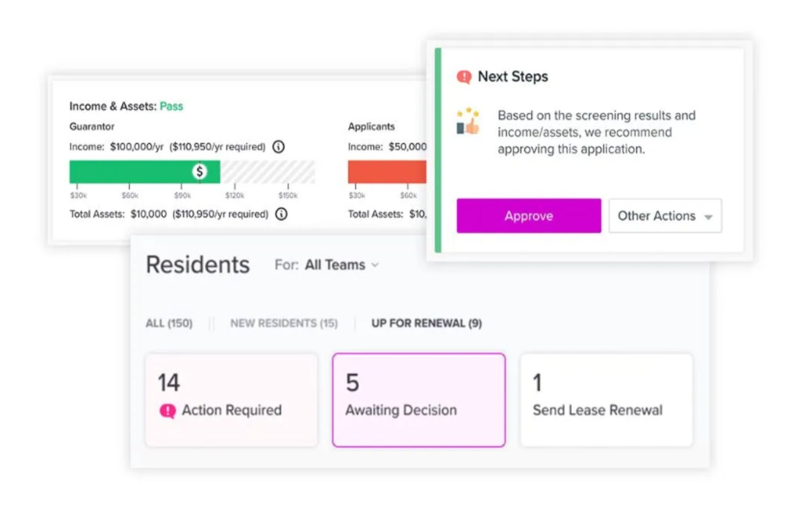Open the Other Actions dropdown
Image resolution: width=812 pixels, height=522 pixels.
point(665,216)
